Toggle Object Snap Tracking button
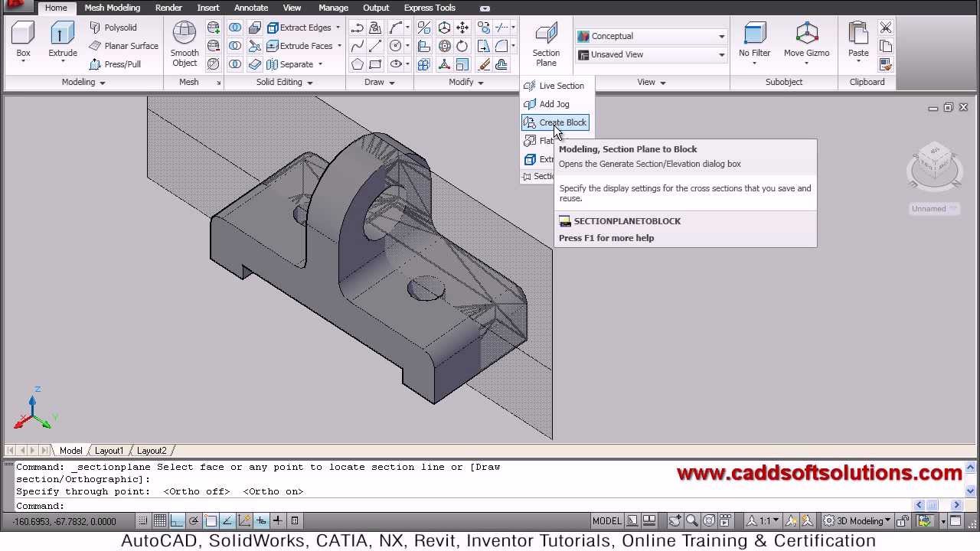The height and width of the screenshot is (551, 980). tap(227, 521)
